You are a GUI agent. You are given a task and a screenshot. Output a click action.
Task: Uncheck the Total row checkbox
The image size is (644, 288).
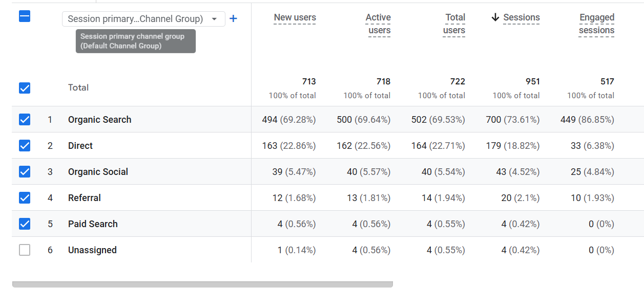pos(25,88)
